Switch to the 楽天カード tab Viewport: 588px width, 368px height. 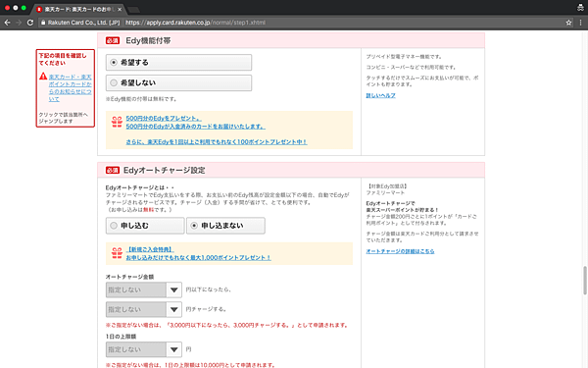point(78,9)
